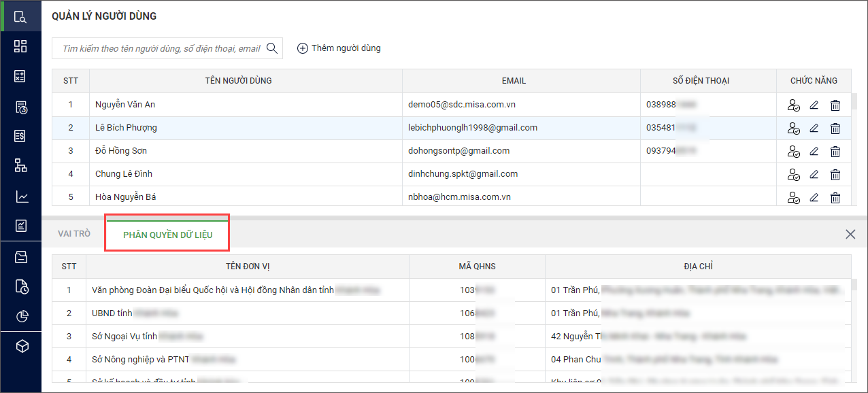Open role assignment for Nguyễn Văn An
Screen dimensions: 868x393
(793, 105)
